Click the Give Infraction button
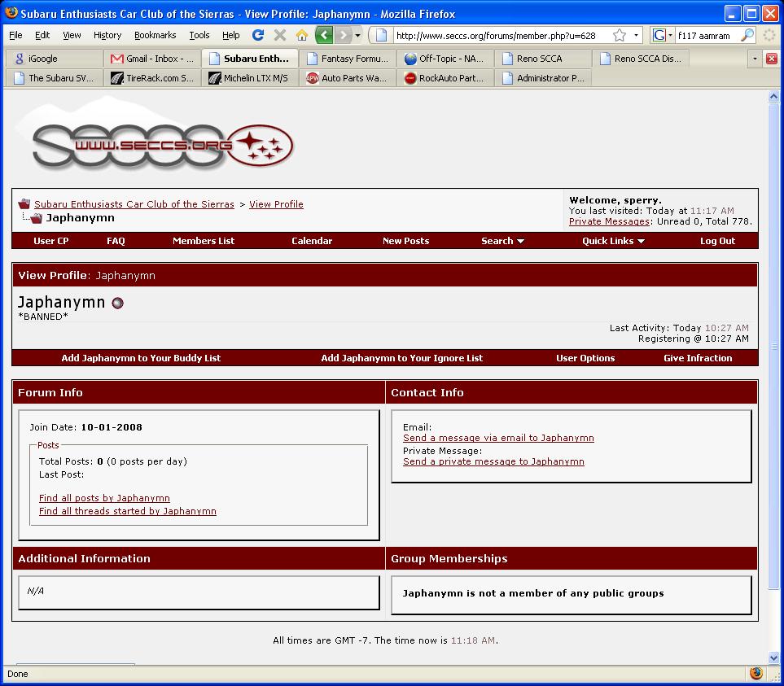The height and width of the screenshot is (686, 784). (697, 358)
